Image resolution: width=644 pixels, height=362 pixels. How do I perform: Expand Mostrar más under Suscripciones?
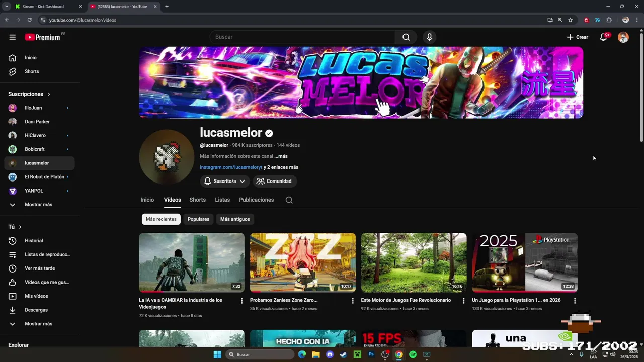coord(39,205)
